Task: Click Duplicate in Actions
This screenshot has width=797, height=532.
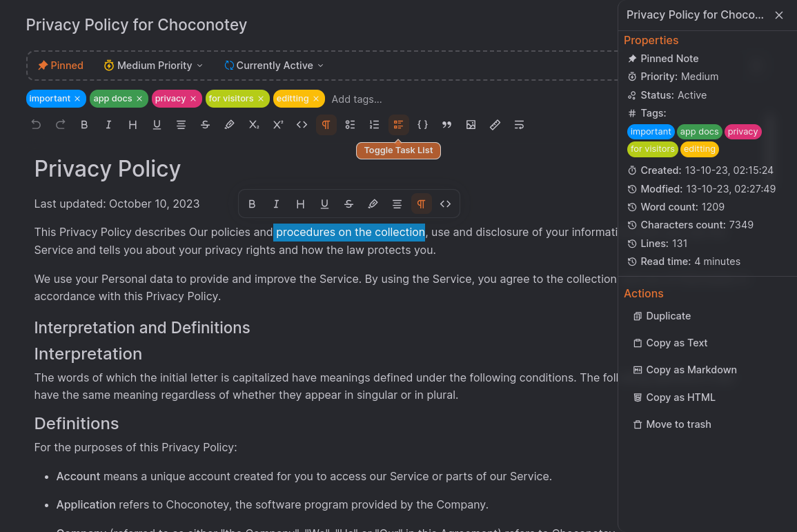Action: 662,316
